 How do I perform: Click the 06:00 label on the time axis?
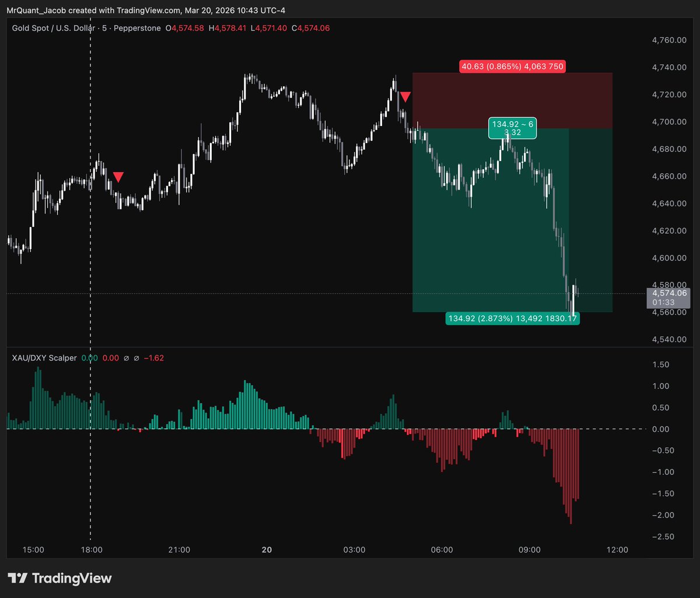click(442, 550)
